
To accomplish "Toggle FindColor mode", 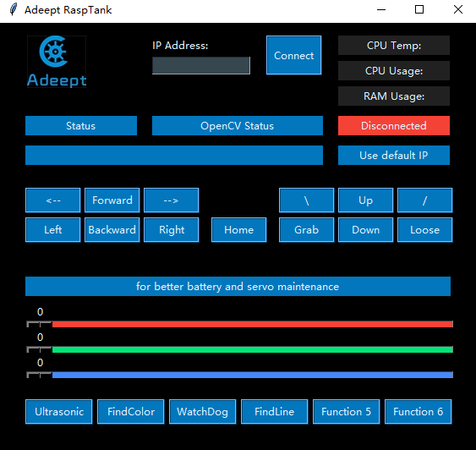I will pos(131,411).
